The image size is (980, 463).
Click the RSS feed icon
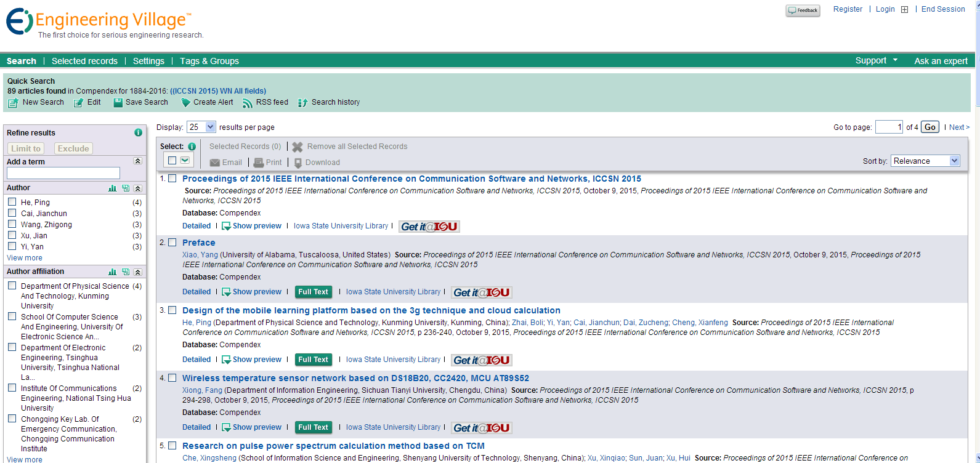(x=248, y=103)
